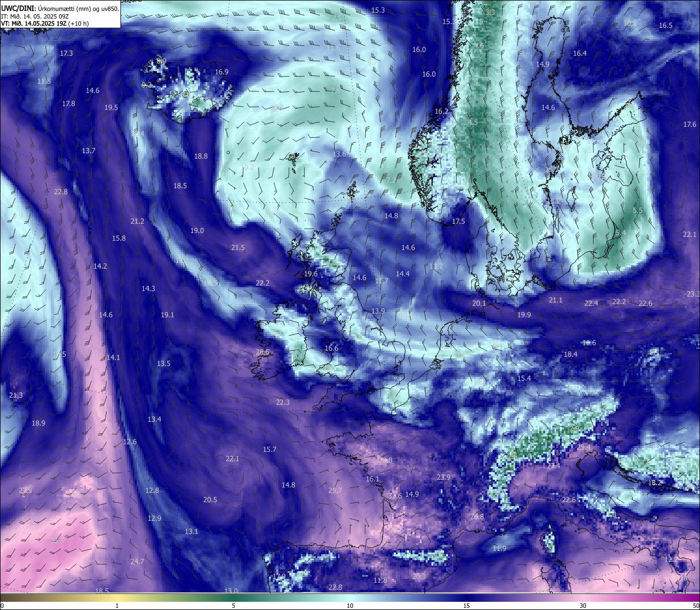
Task: Click the colorbar tick label '10'
Action: coord(350,606)
